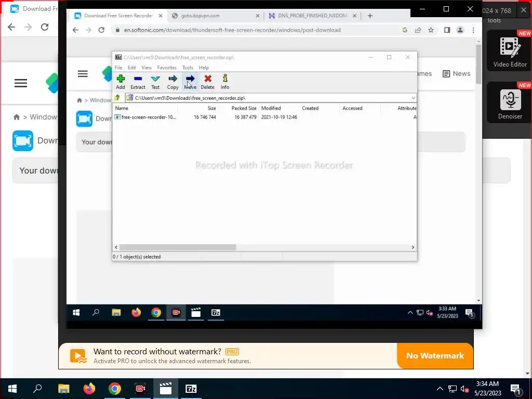Open the Edit menu in 7-Zip
The image size is (532, 399).
pos(131,68)
